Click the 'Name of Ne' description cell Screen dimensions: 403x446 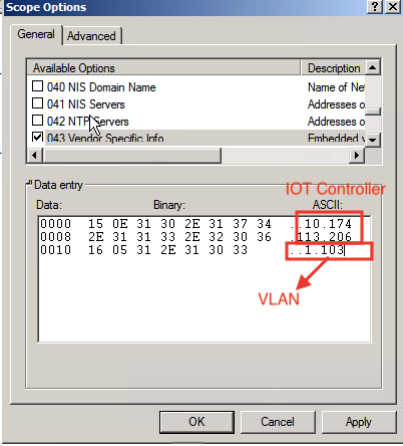click(x=336, y=87)
